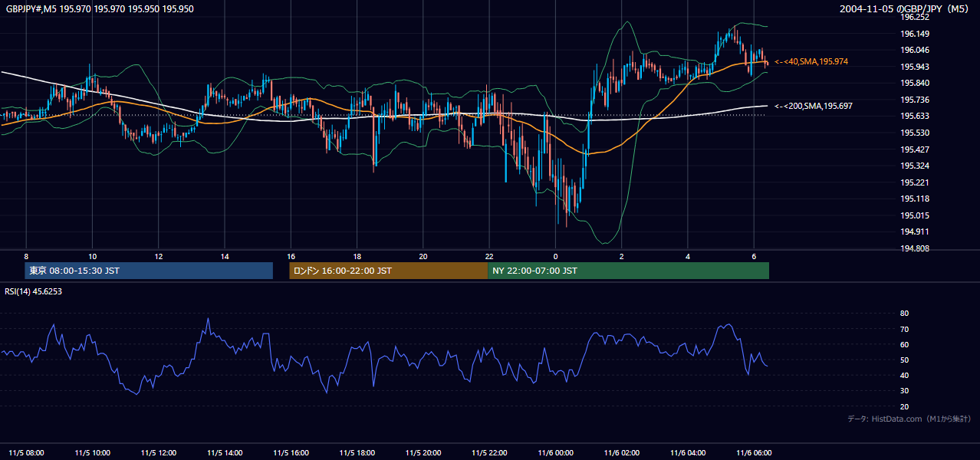This screenshot has height=460, width=980.
Task: Click the 195.736 price axis label
Action: pos(915,100)
